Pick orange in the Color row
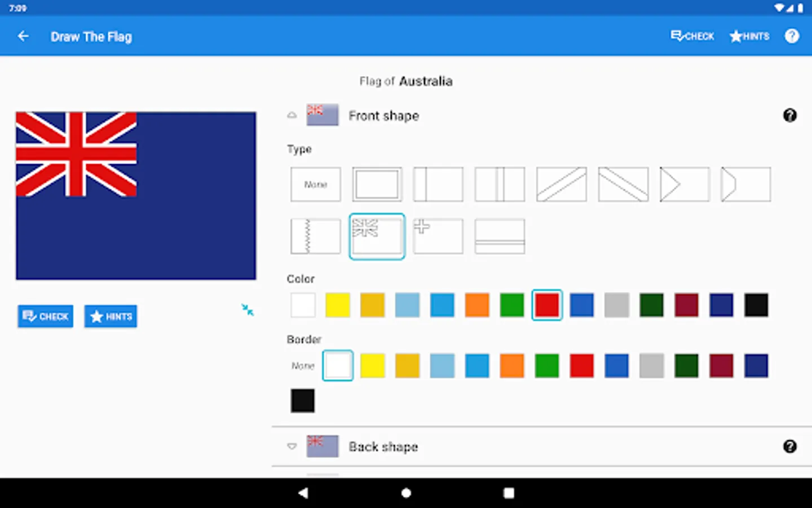The width and height of the screenshot is (812, 508). pyautogui.click(x=477, y=305)
